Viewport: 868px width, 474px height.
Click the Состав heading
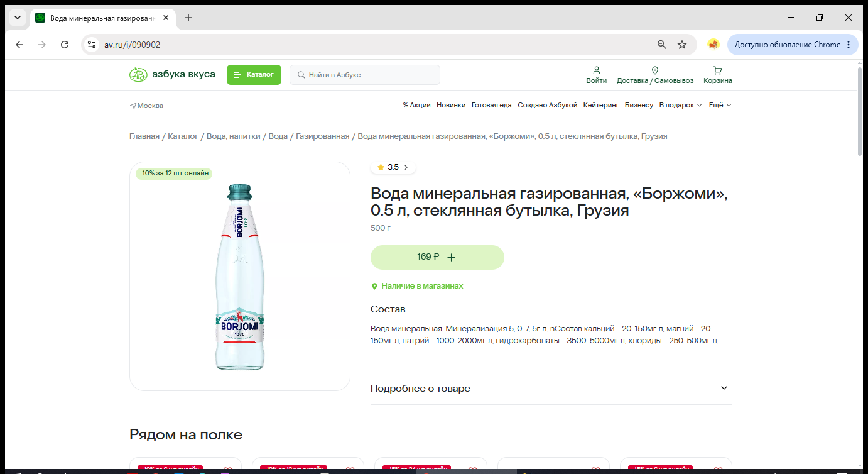tap(388, 309)
